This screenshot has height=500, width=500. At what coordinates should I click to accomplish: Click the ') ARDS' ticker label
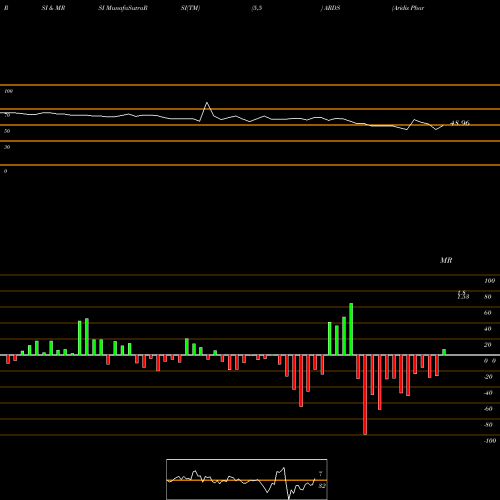tap(330, 8)
